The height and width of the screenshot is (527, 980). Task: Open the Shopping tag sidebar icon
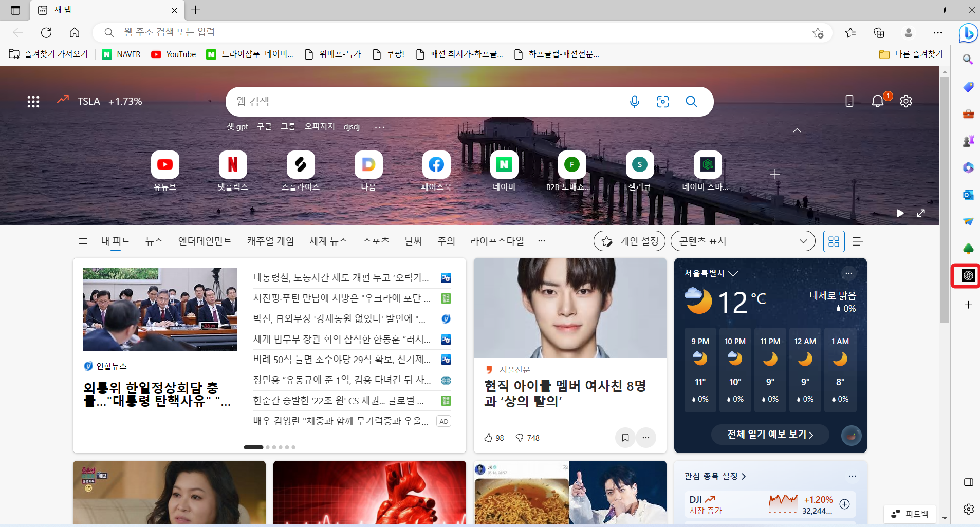[x=968, y=87]
